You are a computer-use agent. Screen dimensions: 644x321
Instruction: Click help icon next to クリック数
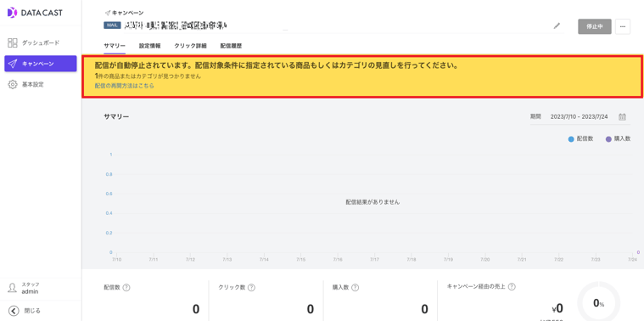(x=251, y=288)
